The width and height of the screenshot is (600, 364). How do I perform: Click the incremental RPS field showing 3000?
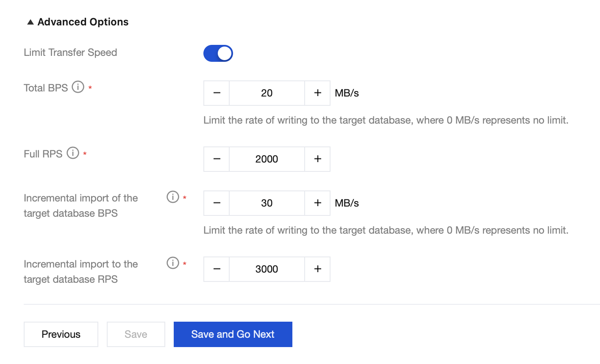coord(267,269)
